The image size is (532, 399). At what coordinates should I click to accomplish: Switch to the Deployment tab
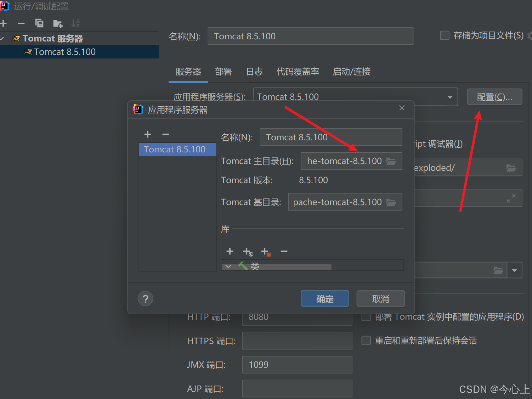[x=223, y=72]
